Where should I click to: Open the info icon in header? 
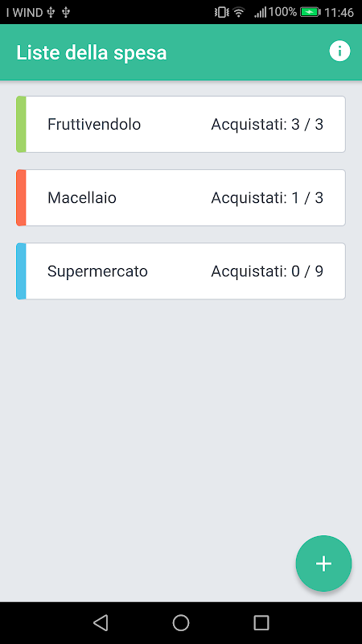pyautogui.click(x=339, y=52)
